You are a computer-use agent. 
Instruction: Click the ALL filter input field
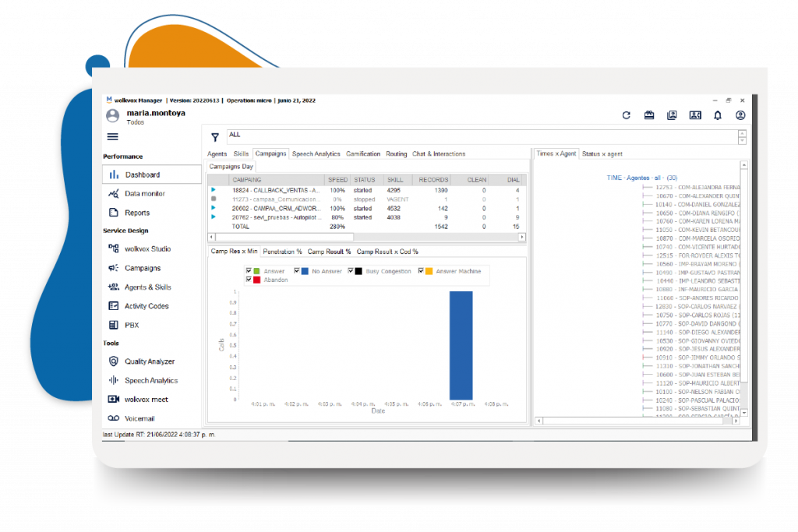[x=482, y=137]
